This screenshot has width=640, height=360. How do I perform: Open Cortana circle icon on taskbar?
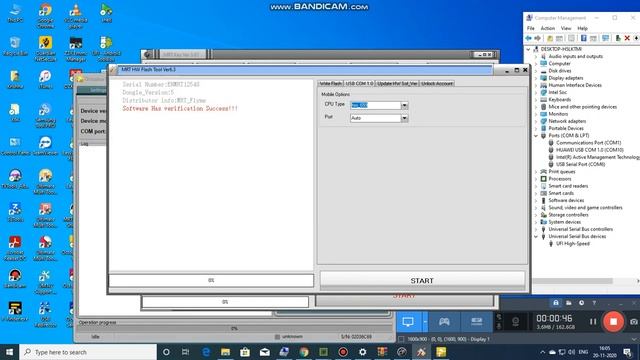pos(166,352)
